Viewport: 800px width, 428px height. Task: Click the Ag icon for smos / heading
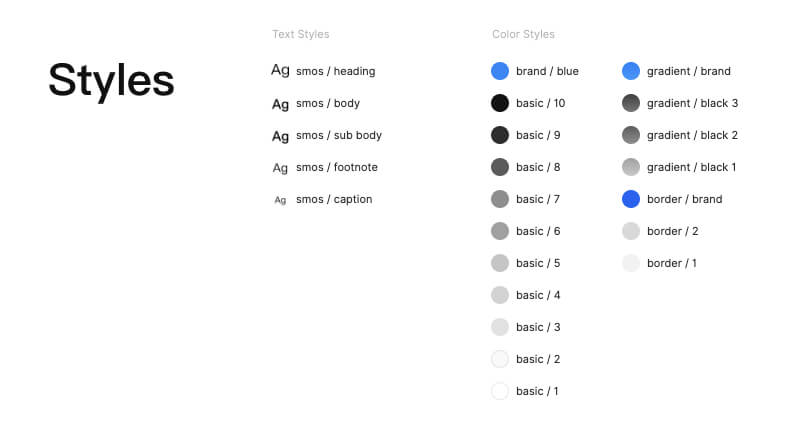tap(280, 71)
